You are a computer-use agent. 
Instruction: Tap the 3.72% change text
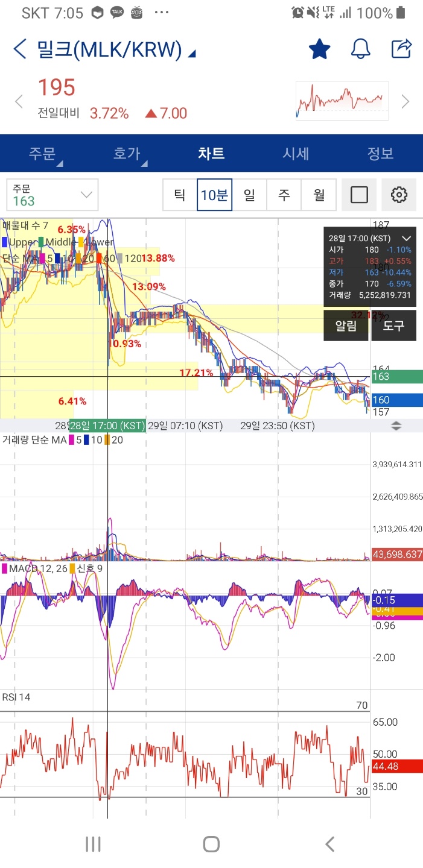[109, 113]
